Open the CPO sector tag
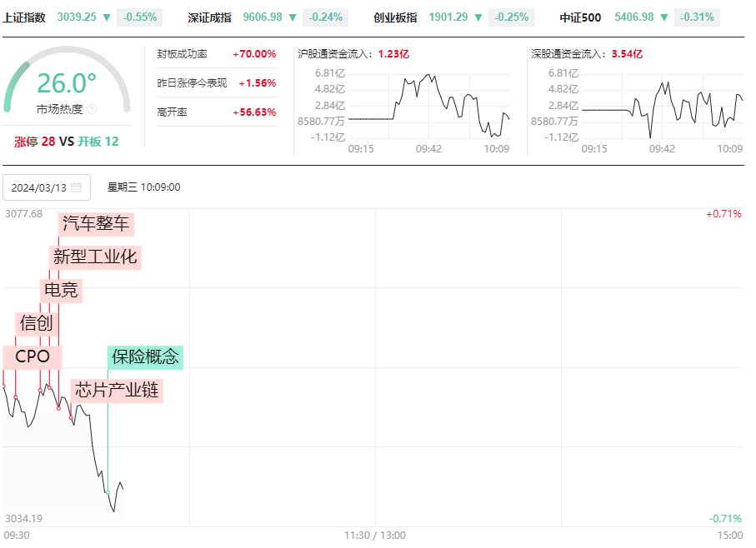Screen dimensions: 756x548 pyautogui.click(x=33, y=356)
